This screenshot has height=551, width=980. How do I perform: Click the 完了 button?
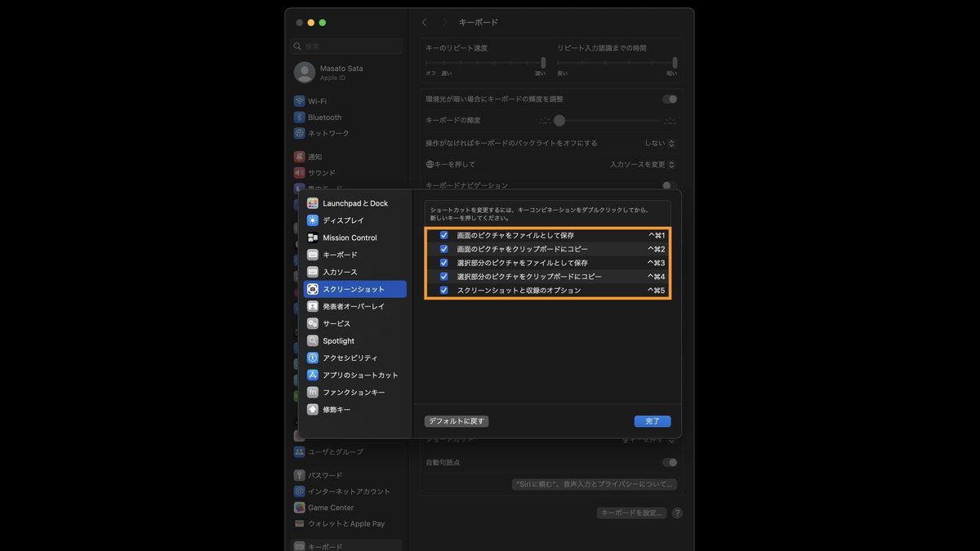click(x=652, y=420)
